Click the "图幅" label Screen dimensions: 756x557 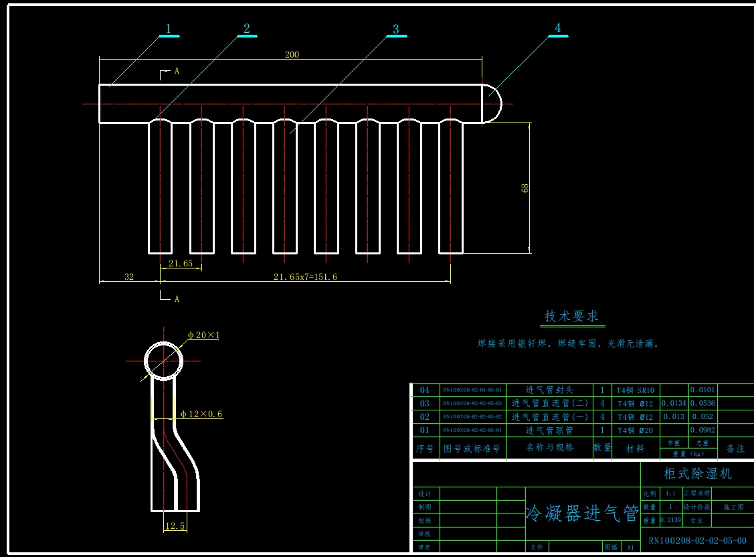[610, 548]
